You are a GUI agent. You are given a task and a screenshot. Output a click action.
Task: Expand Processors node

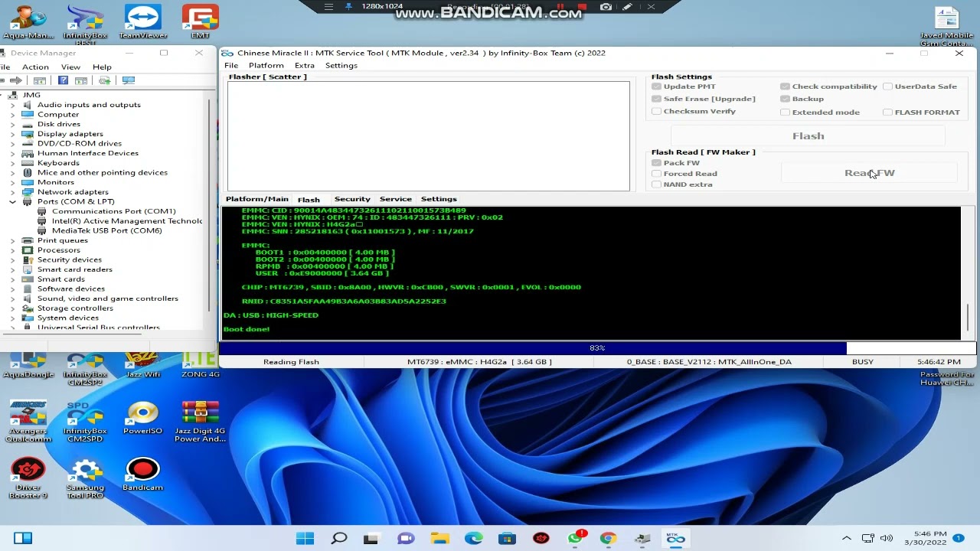point(12,250)
